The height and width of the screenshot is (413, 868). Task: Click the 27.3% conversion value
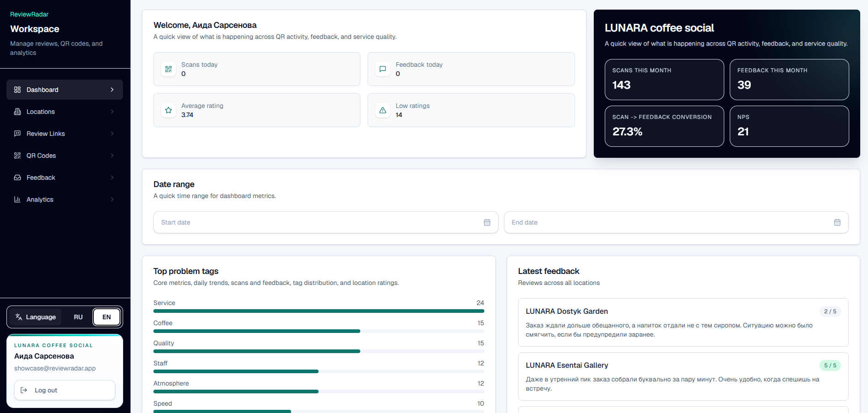[627, 132]
